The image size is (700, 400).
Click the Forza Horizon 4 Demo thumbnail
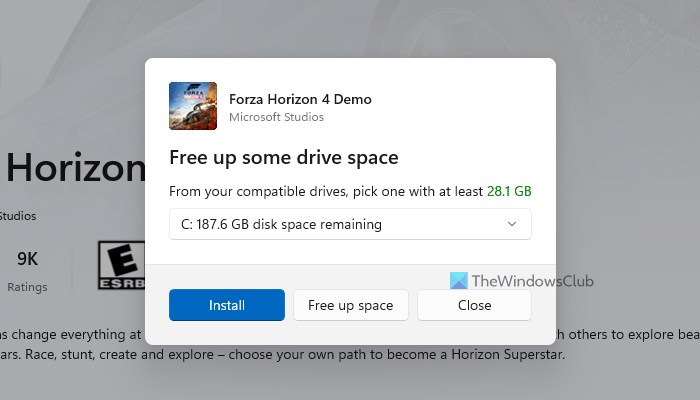coord(190,104)
